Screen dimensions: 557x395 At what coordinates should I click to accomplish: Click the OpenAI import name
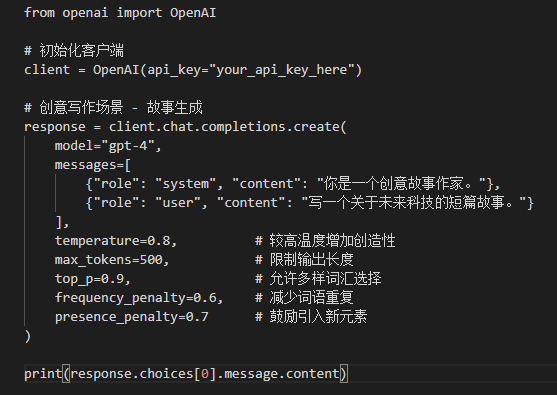point(193,13)
